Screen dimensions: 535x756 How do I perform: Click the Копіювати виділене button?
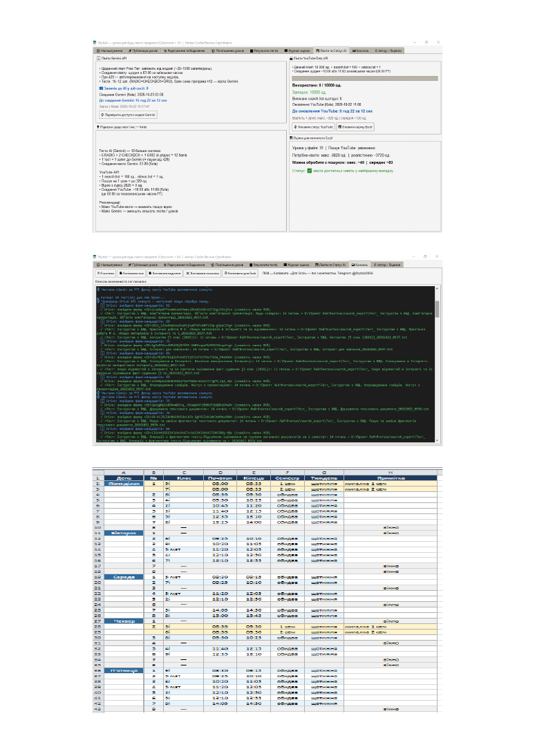(x=165, y=274)
